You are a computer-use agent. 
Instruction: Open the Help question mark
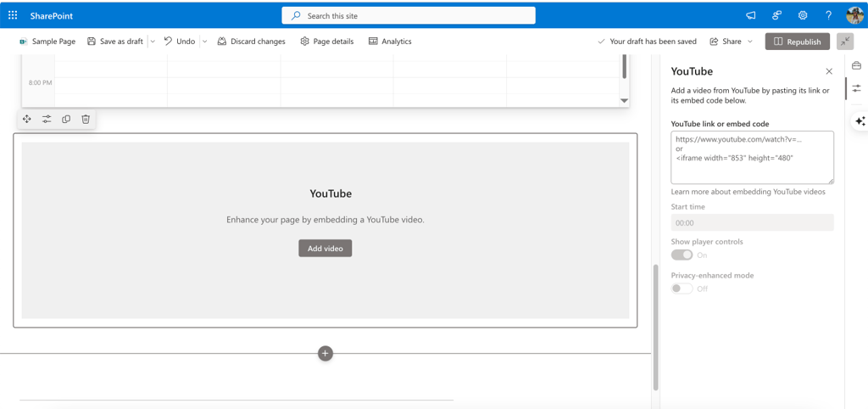[829, 15]
